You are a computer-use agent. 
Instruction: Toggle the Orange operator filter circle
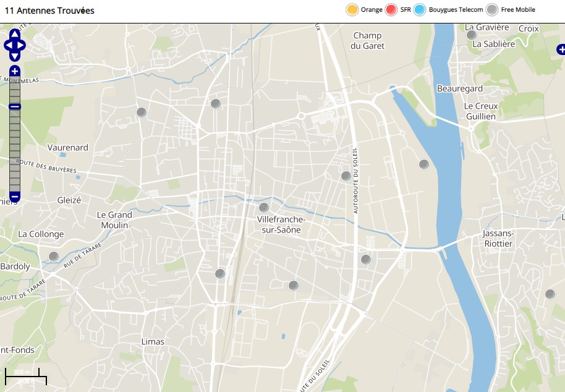click(352, 10)
